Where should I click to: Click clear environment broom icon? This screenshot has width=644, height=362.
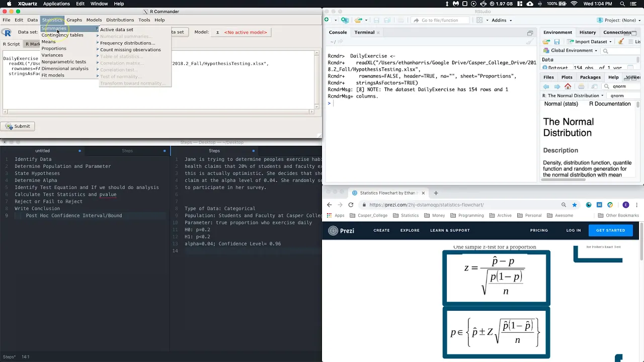pyautogui.click(x=620, y=42)
